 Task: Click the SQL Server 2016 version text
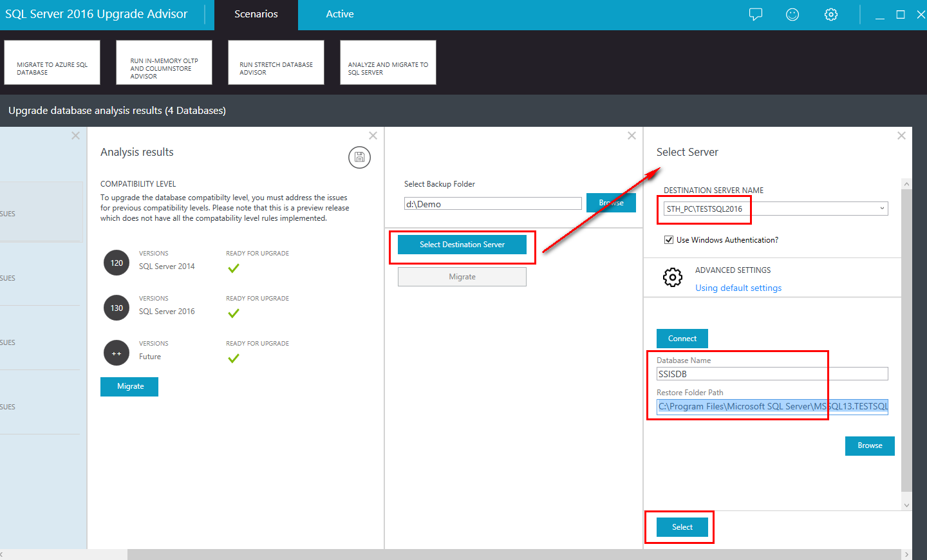pyautogui.click(x=167, y=312)
